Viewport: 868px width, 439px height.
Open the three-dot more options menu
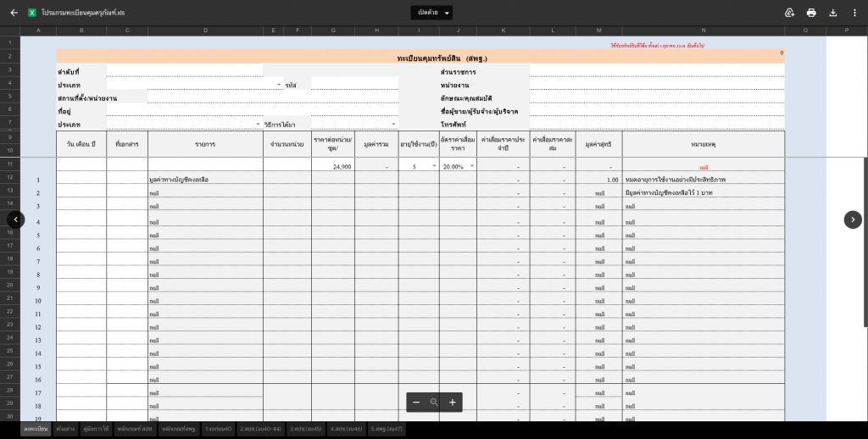pos(854,13)
